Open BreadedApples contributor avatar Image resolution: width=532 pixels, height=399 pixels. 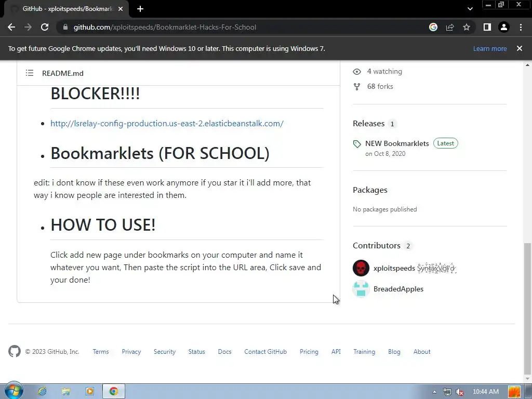tap(361, 289)
